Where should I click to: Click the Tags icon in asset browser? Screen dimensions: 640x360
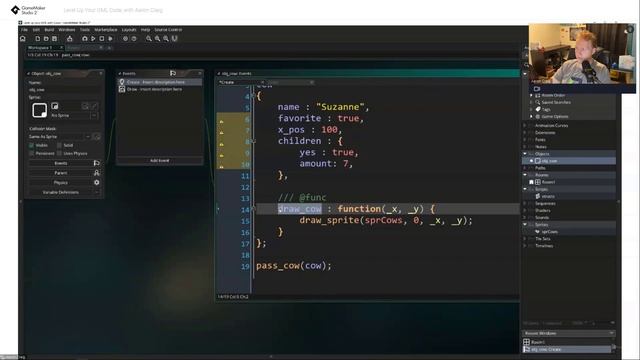(x=538, y=109)
